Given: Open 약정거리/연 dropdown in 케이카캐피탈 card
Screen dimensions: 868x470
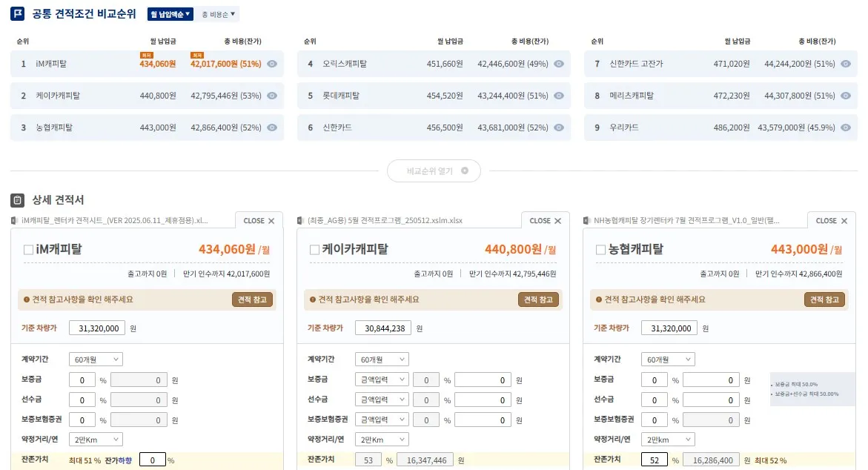Looking at the screenshot, I should pos(382,440).
